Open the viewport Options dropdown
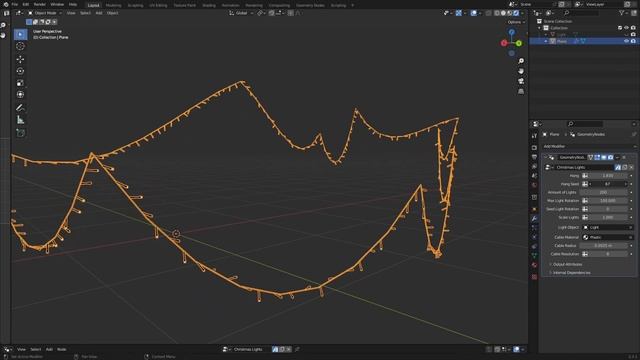Viewport: 640px width, 360px height. tap(516, 22)
